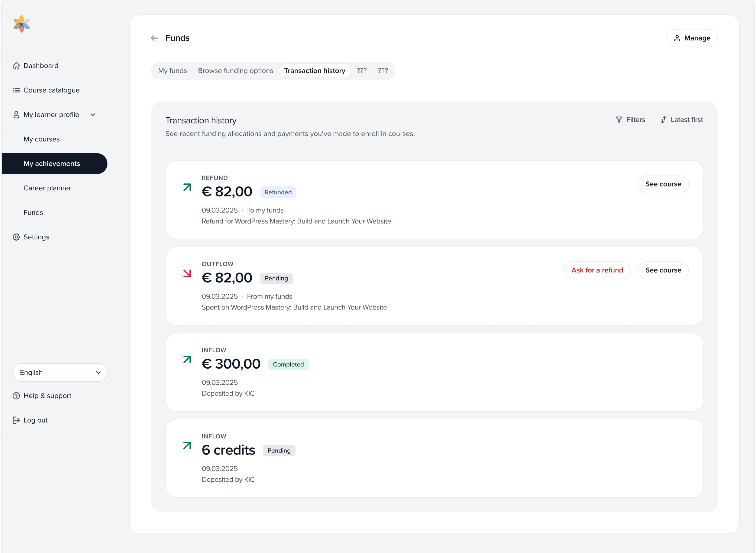Click the My learner profile person icon
This screenshot has width=756, height=553.
tap(16, 115)
